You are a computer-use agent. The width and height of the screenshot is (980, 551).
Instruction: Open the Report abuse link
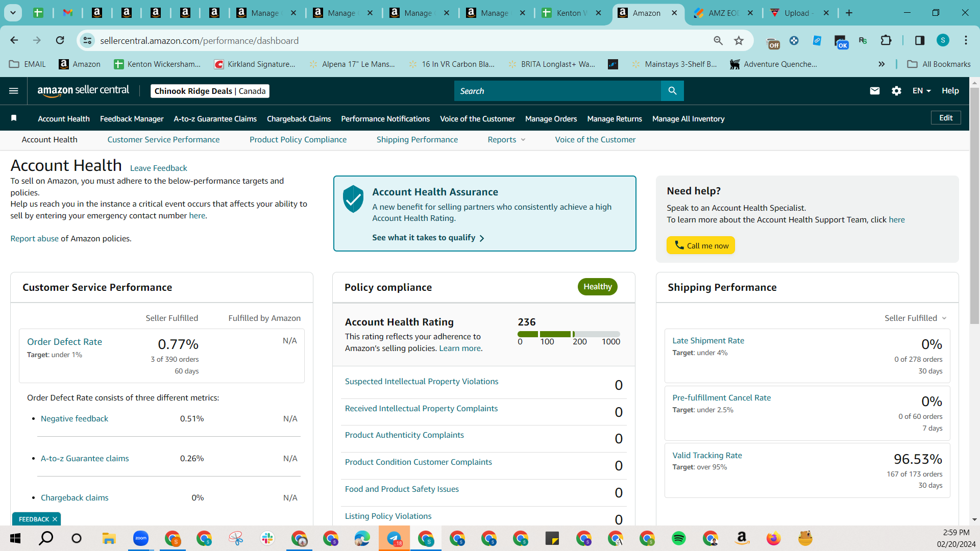(x=34, y=239)
